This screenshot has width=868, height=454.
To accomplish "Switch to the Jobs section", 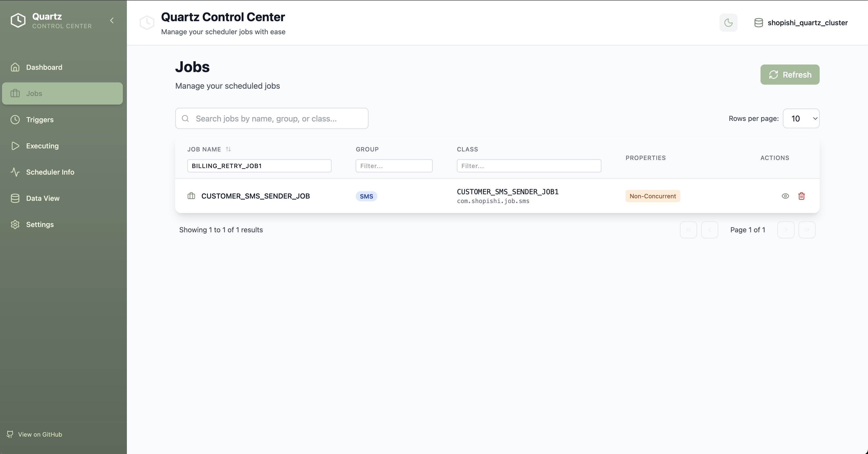I will pyautogui.click(x=34, y=93).
